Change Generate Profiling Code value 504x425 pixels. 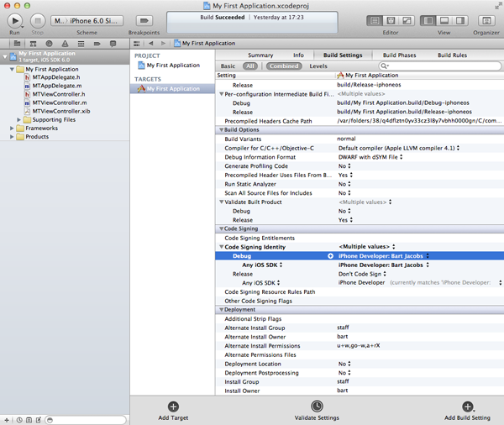(344, 166)
